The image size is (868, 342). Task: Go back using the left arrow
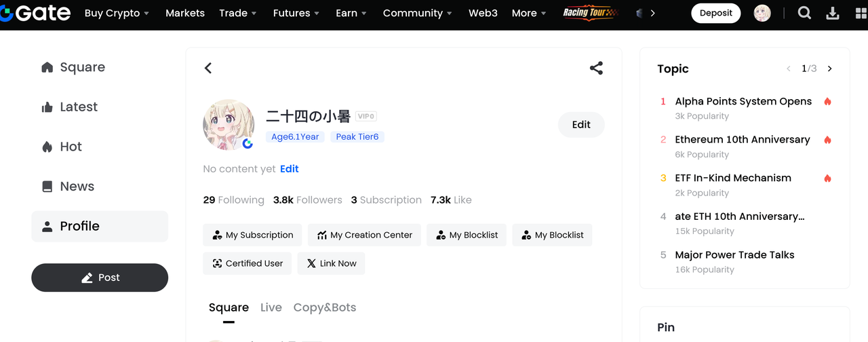208,68
